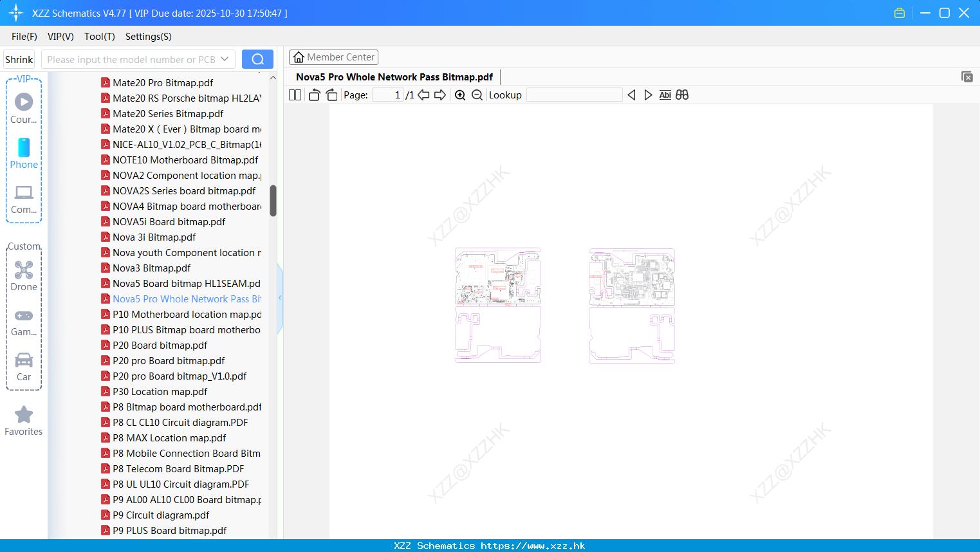Zoom out of the PDF
The image size is (980, 552).
point(477,95)
